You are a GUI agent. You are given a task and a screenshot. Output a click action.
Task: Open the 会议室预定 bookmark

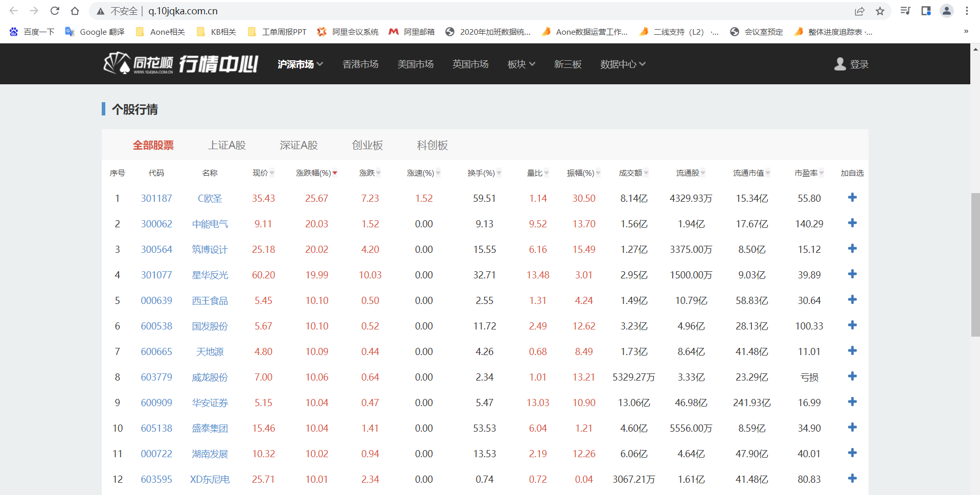click(757, 32)
